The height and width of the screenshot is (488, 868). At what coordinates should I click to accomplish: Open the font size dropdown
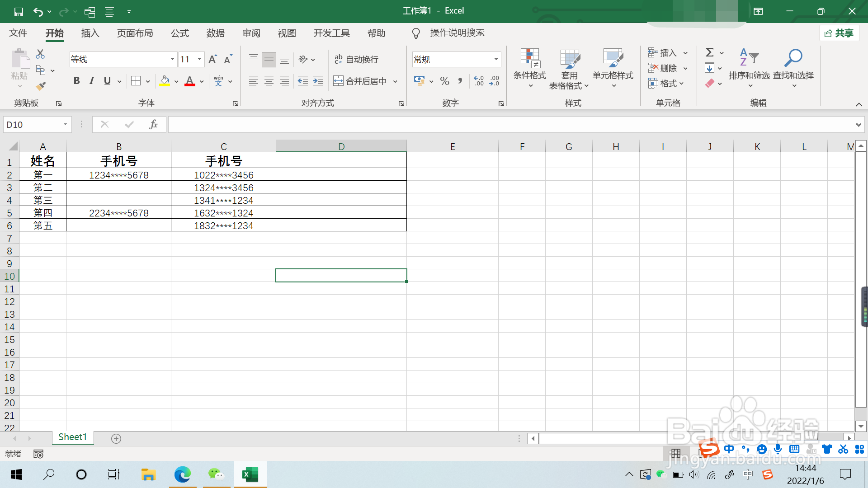pyautogui.click(x=199, y=59)
